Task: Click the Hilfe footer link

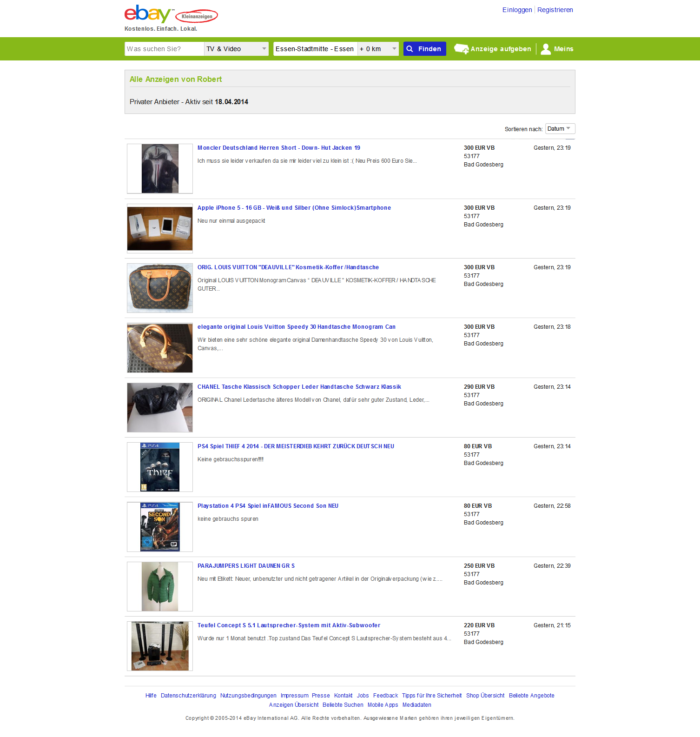Action: pyautogui.click(x=151, y=696)
